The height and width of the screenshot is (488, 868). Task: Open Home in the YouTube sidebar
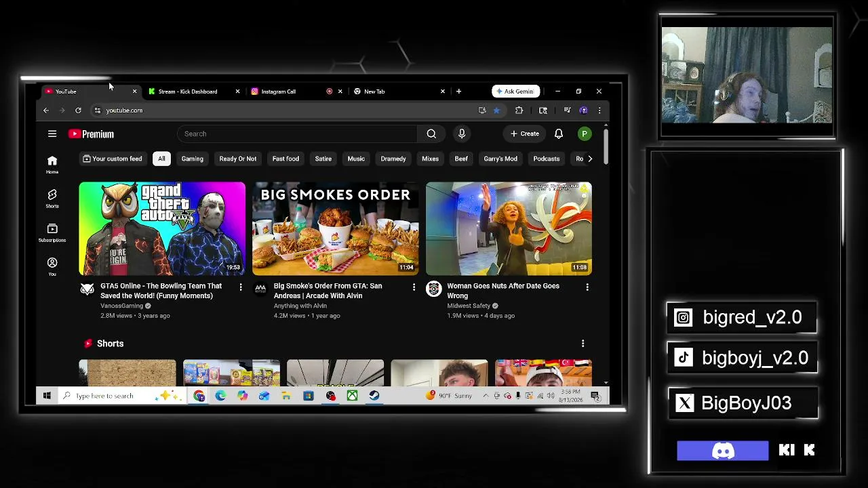[x=52, y=164]
